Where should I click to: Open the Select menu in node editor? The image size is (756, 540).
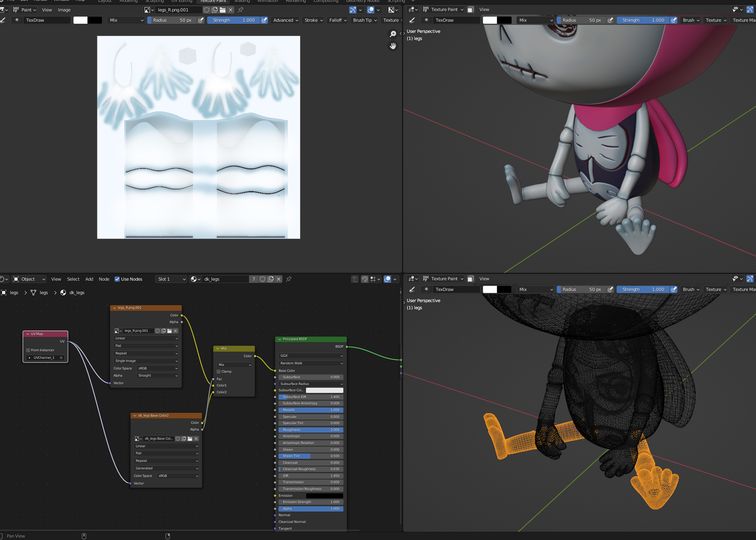pos(73,279)
